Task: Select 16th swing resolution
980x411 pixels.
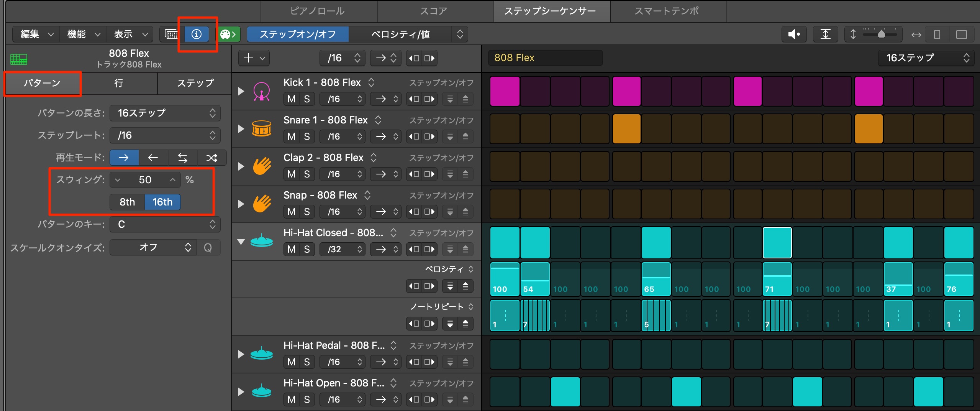Action: [x=162, y=202]
